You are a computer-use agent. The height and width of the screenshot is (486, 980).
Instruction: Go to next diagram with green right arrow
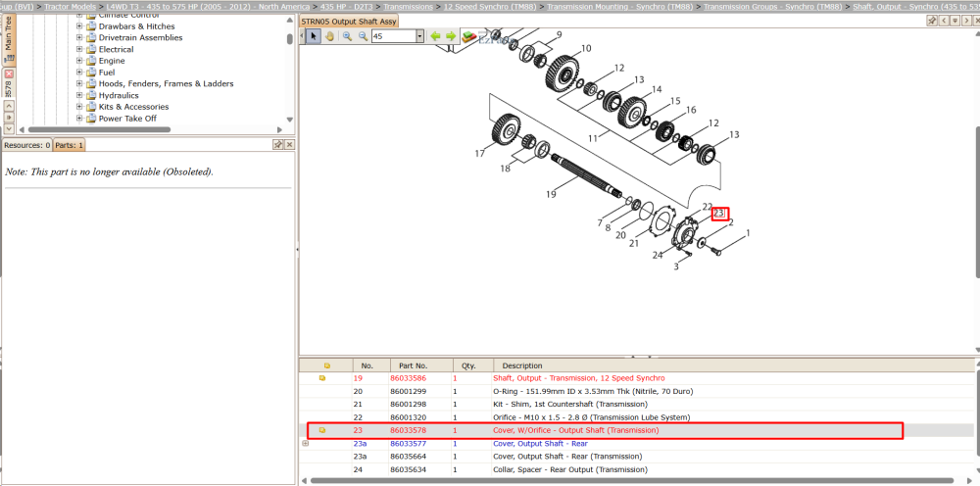(x=451, y=36)
